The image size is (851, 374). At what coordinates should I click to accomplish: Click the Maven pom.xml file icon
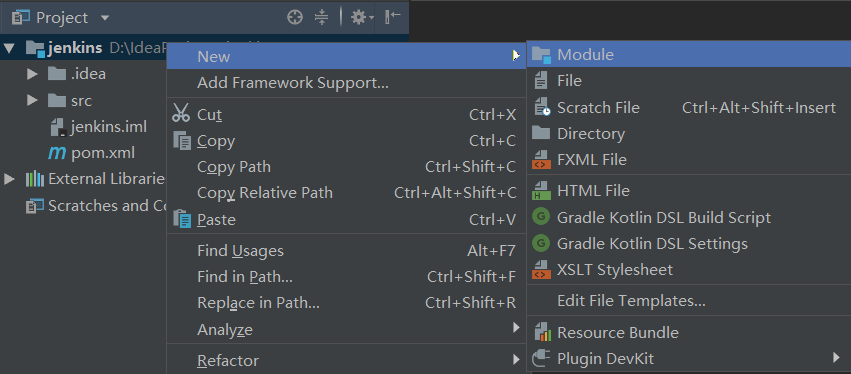pos(56,154)
